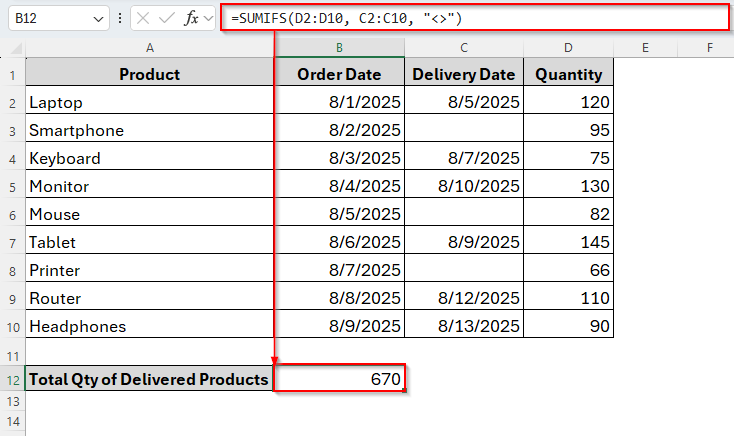Select column D header
Image resolution: width=734 pixels, height=436 pixels.
568,47
